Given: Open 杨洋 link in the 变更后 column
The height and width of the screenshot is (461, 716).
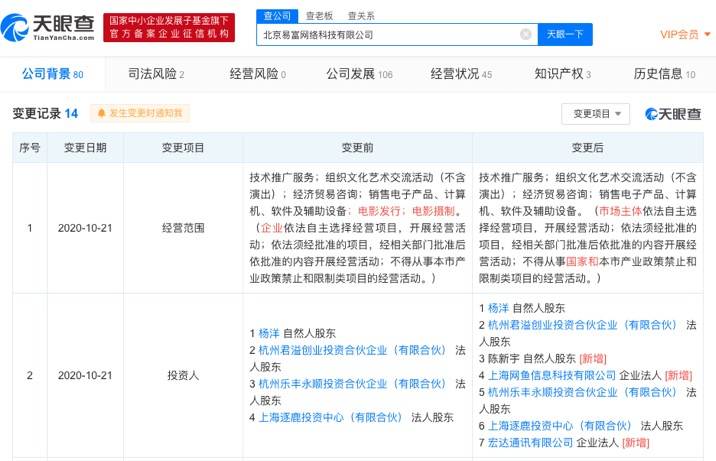Looking at the screenshot, I should point(498,309).
